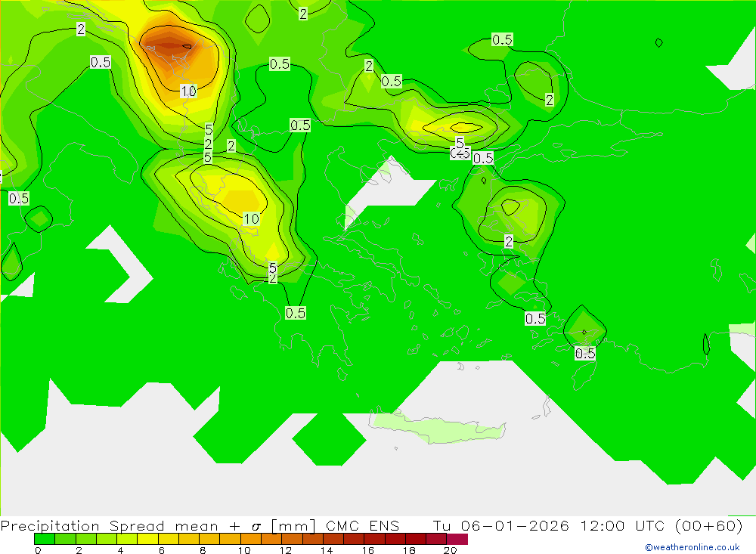
Task: Click the scale tick label '18'
Action: click(x=409, y=550)
